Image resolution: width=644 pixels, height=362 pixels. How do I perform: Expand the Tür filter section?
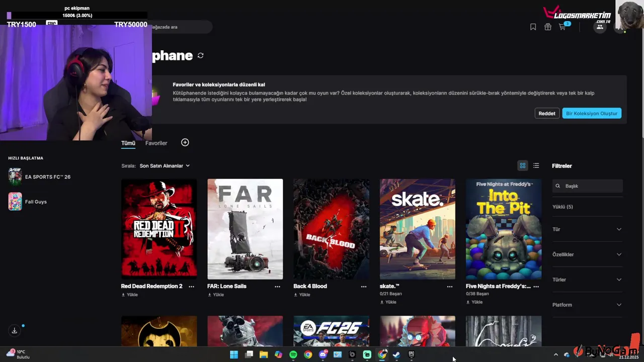coord(587,229)
